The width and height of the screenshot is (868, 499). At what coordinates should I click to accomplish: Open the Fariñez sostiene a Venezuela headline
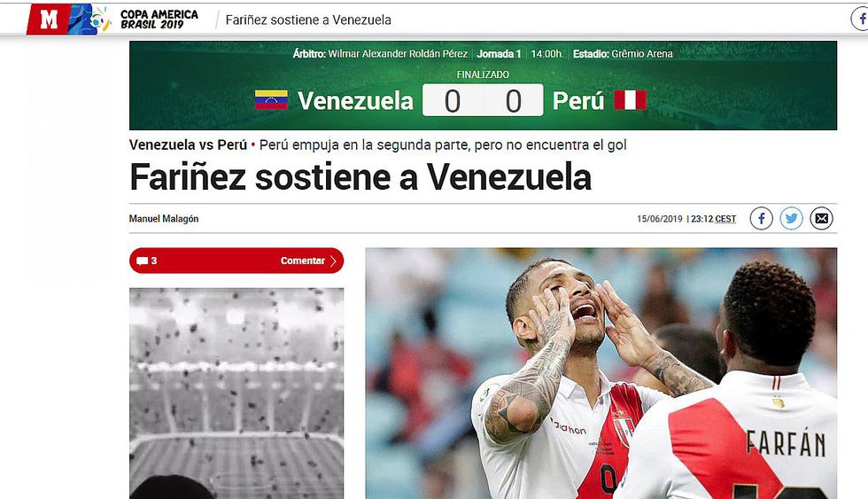pos(360,177)
